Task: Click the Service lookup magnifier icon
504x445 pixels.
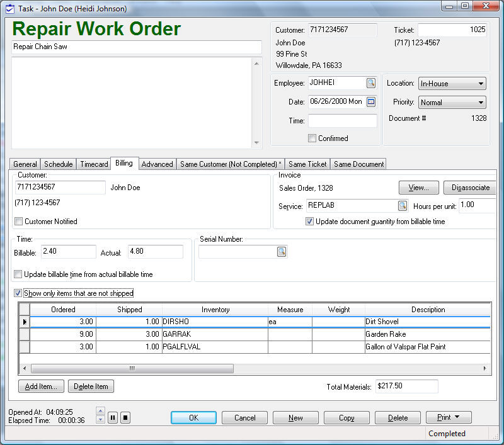Action: click(x=402, y=206)
